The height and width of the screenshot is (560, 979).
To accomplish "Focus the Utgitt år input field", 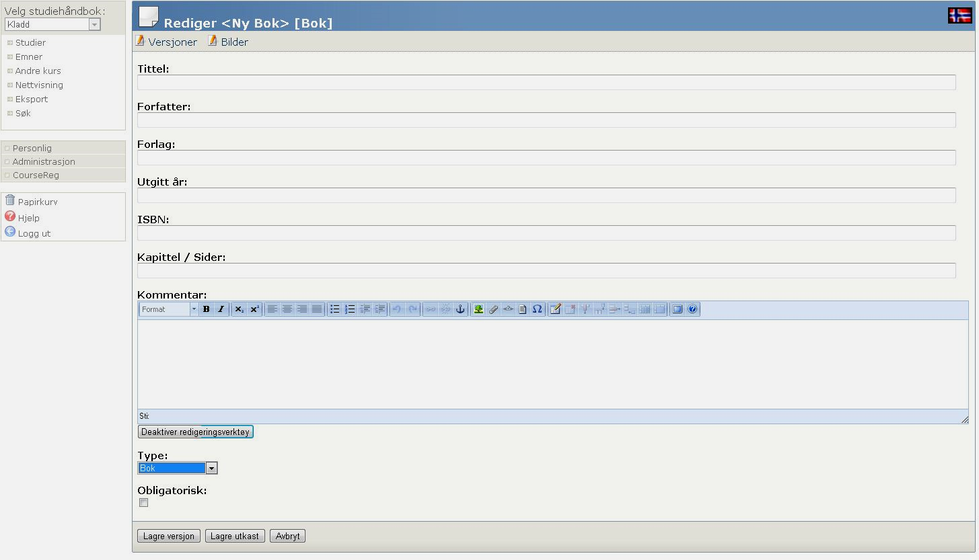I will (x=546, y=195).
